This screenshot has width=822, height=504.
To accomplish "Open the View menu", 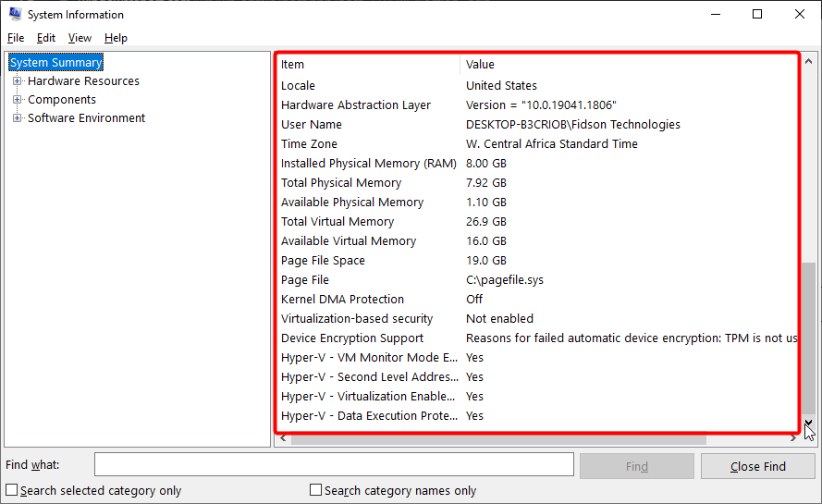I will [x=80, y=38].
